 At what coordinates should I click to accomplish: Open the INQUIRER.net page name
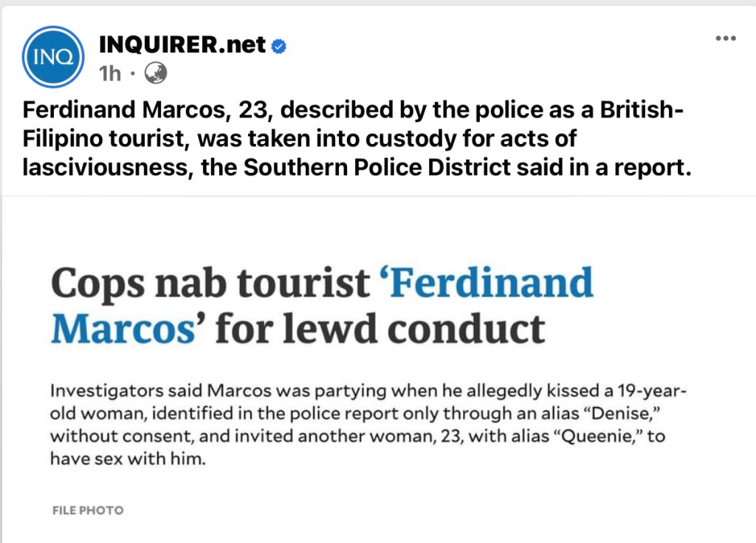[x=182, y=45]
